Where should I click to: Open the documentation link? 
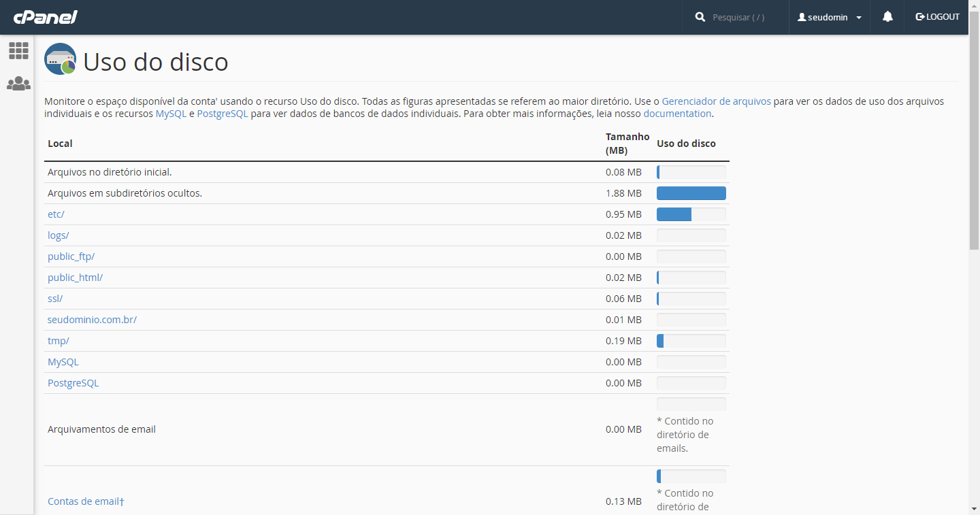click(677, 114)
